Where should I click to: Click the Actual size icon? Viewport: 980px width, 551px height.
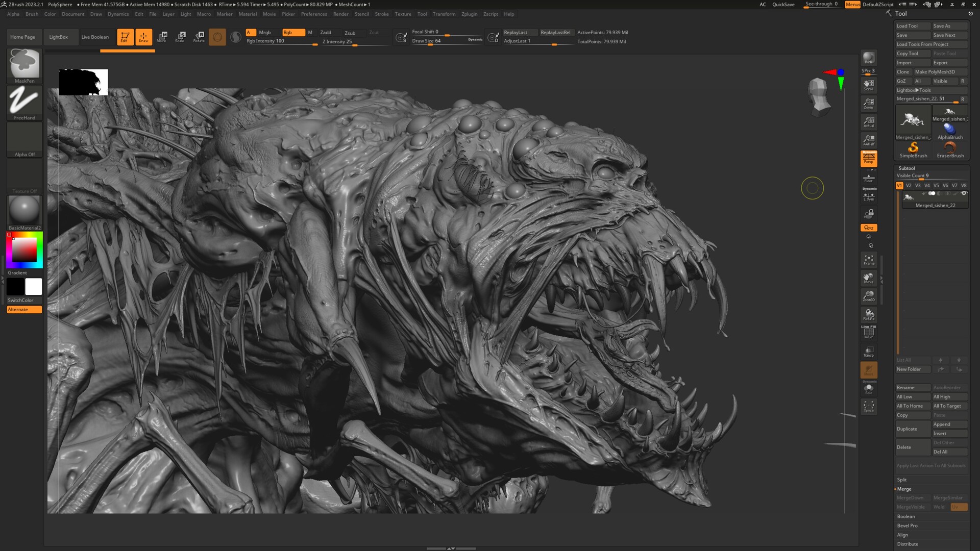868,121
